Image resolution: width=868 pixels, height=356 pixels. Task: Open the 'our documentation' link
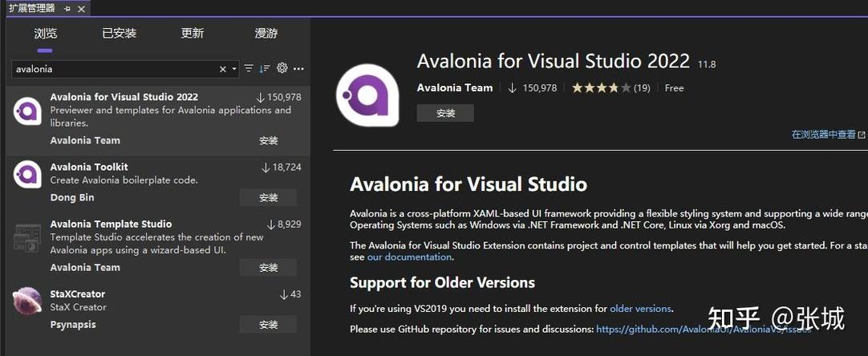(410, 257)
